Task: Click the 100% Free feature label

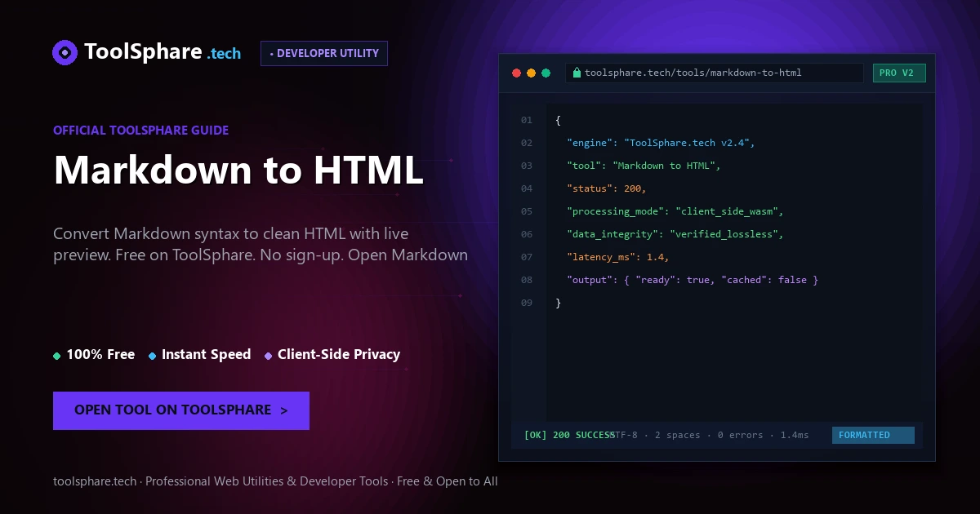Action: [x=100, y=354]
